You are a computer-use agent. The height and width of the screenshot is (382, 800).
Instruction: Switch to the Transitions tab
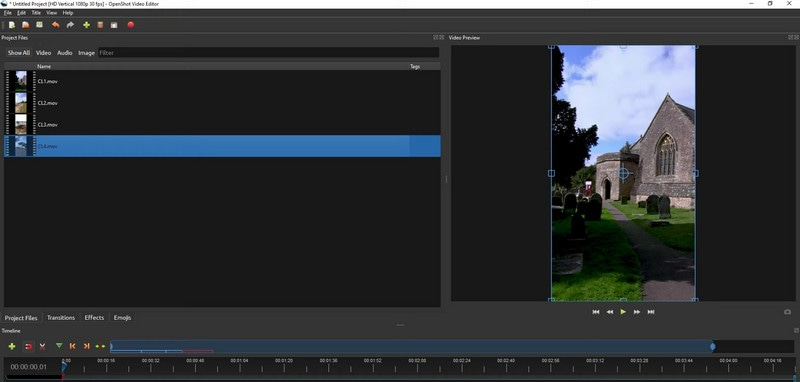point(61,318)
